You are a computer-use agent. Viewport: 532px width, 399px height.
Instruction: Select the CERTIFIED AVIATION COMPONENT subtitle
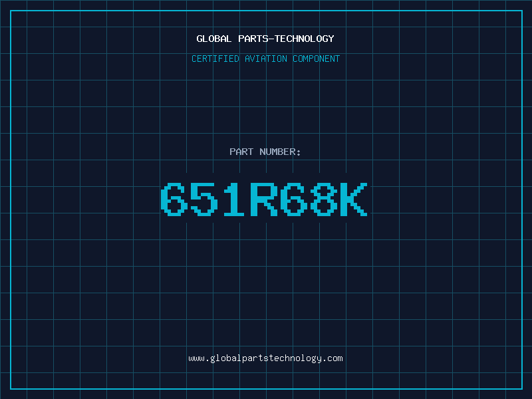tap(265, 59)
